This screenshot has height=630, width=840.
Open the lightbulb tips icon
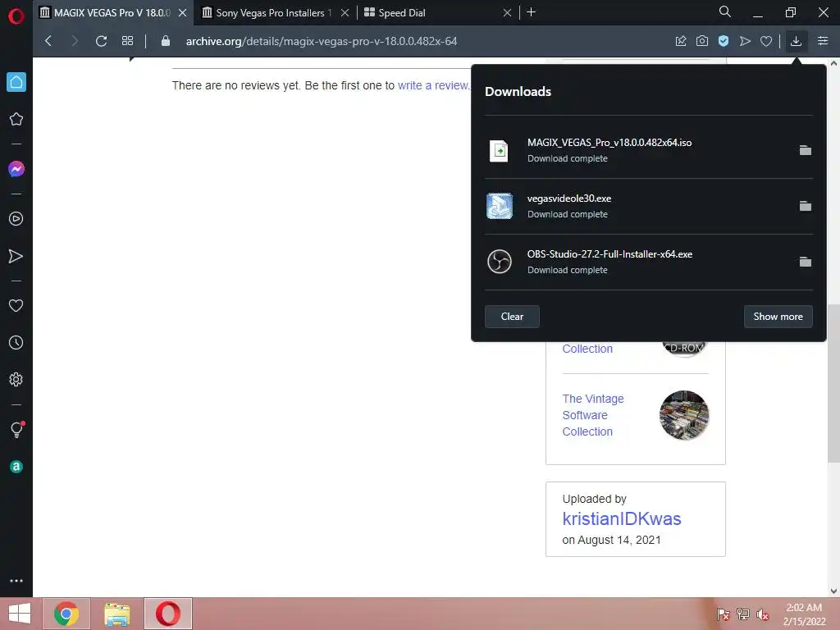16,430
